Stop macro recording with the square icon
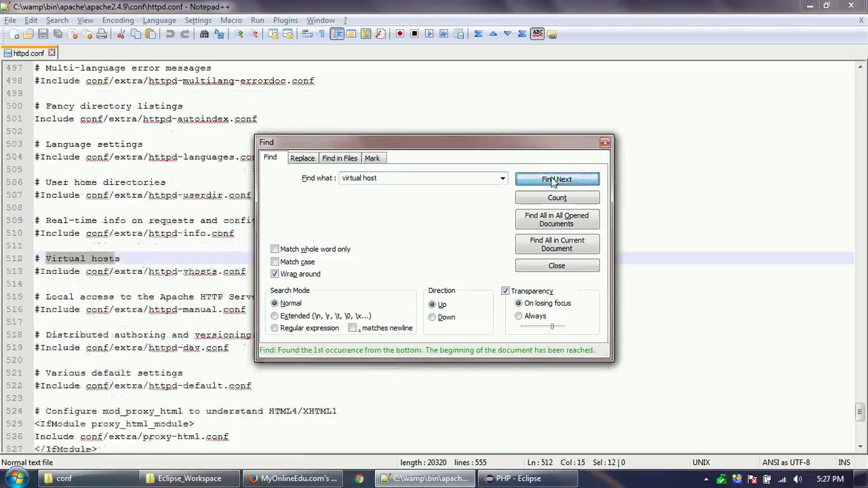Image resolution: width=868 pixels, height=488 pixels. pos(414,34)
